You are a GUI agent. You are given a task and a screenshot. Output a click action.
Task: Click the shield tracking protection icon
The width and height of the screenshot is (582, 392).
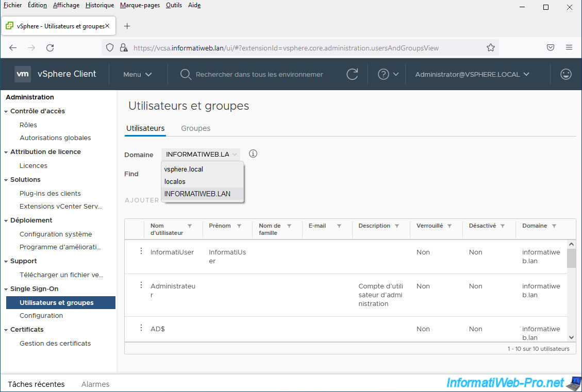pos(110,48)
